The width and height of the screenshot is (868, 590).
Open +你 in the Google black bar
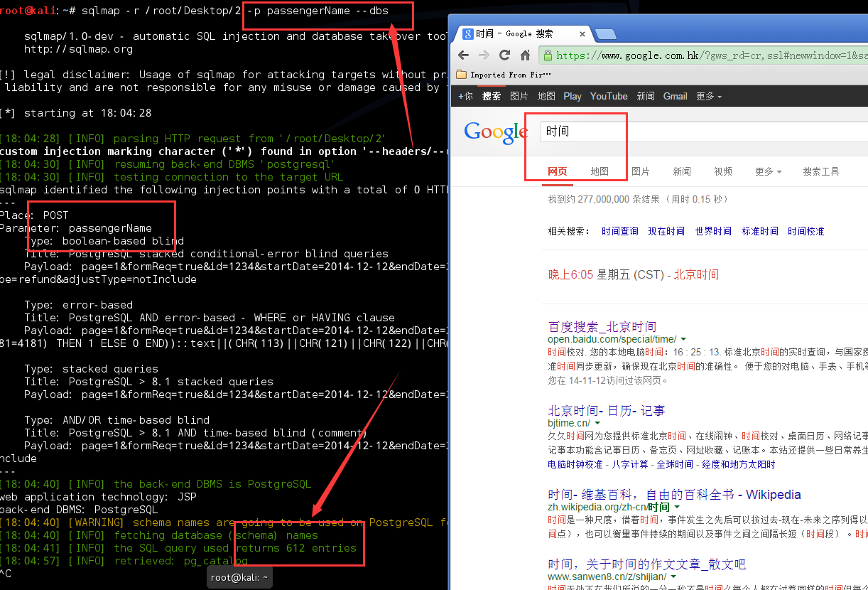click(x=465, y=96)
